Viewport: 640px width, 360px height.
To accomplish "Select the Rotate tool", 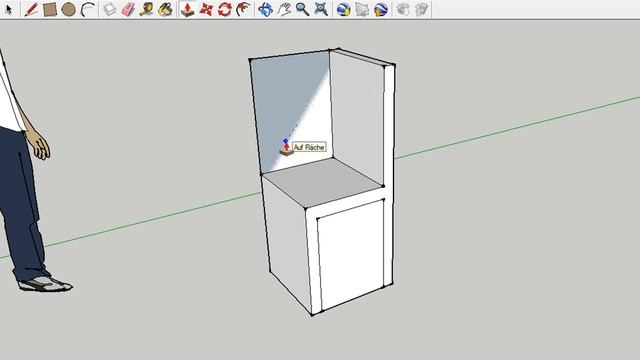I will click(224, 9).
